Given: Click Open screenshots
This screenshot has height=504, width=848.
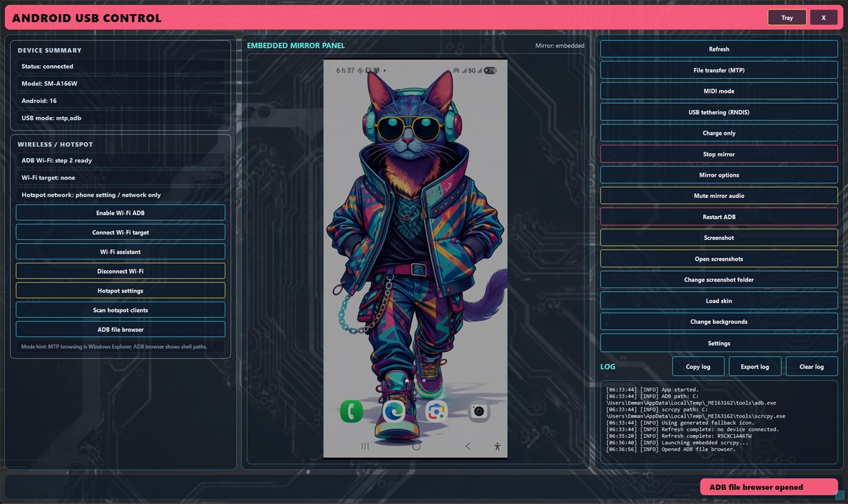Looking at the screenshot, I should point(719,259).
